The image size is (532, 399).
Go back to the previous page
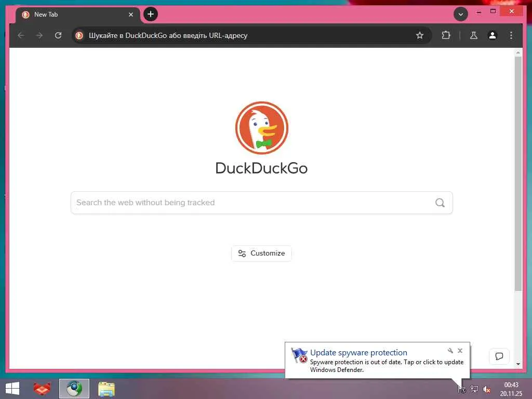click(21, 35)
